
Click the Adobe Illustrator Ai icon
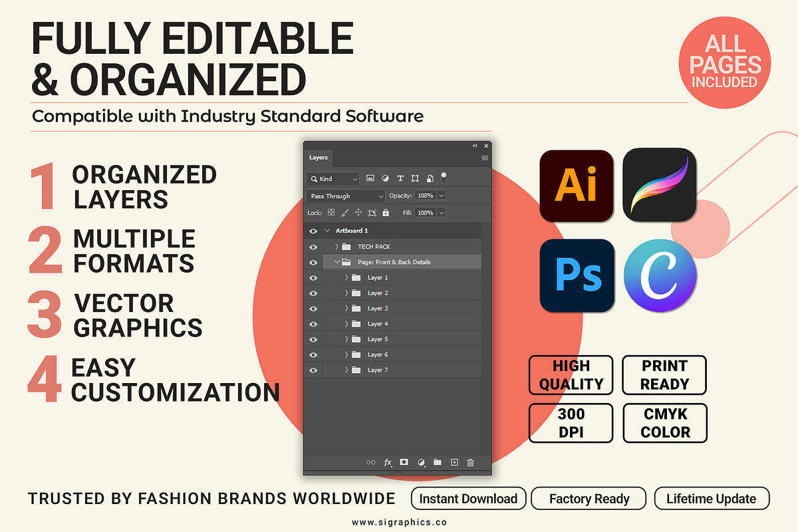576,186
